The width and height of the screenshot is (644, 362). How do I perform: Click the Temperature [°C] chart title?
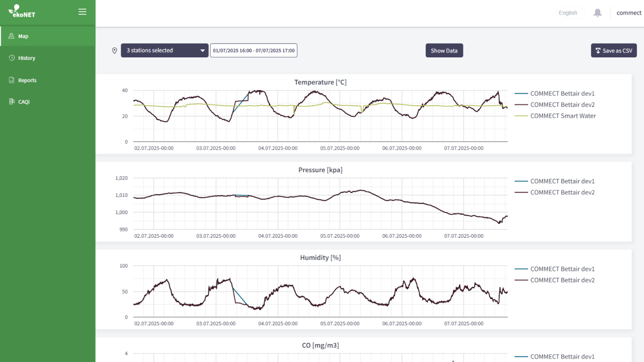320,82
